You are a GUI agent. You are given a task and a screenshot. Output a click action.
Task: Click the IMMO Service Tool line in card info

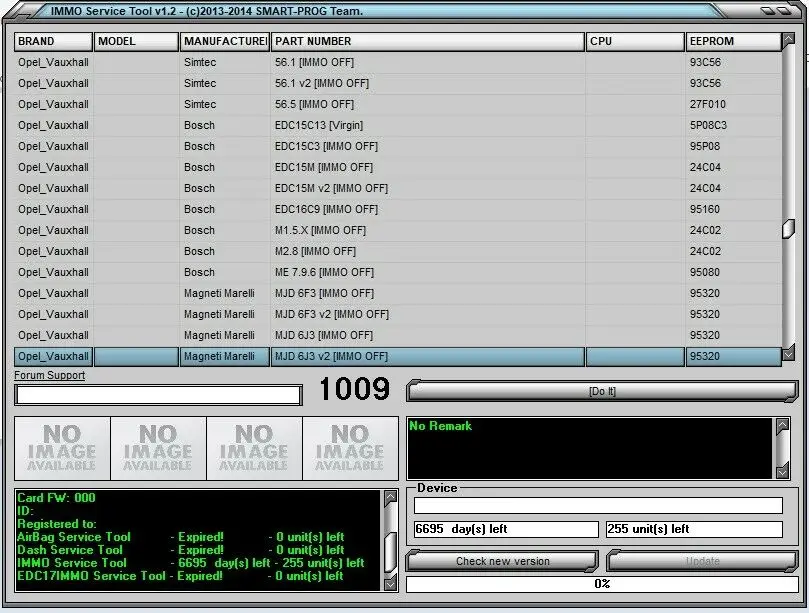click(190, 563)
